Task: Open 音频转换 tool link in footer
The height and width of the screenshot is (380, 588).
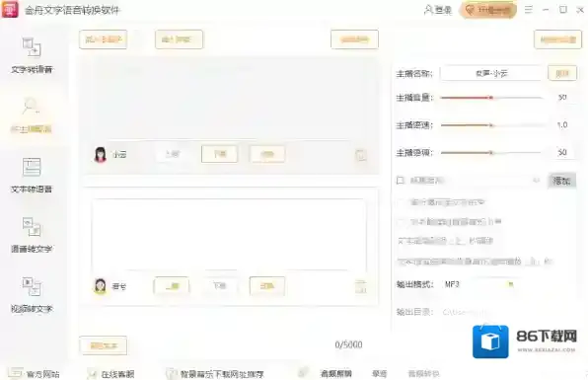Action: (x=423, y=374)
